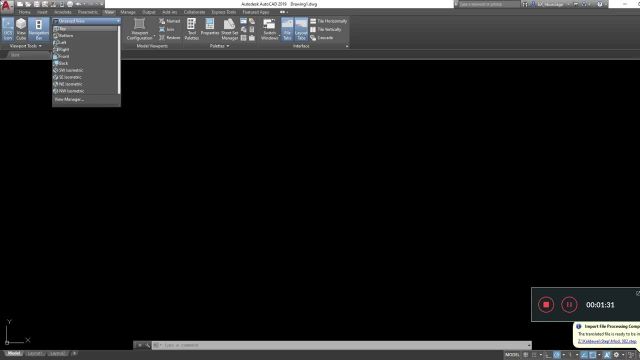640x360 pixels.
Task: Stop the screen recording
Action: 546,304
